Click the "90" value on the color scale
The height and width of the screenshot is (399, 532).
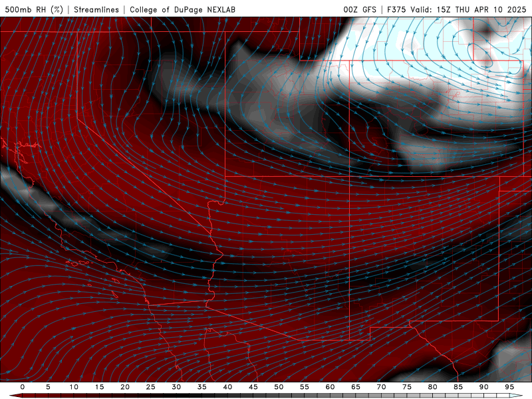[x=483, y=387]
